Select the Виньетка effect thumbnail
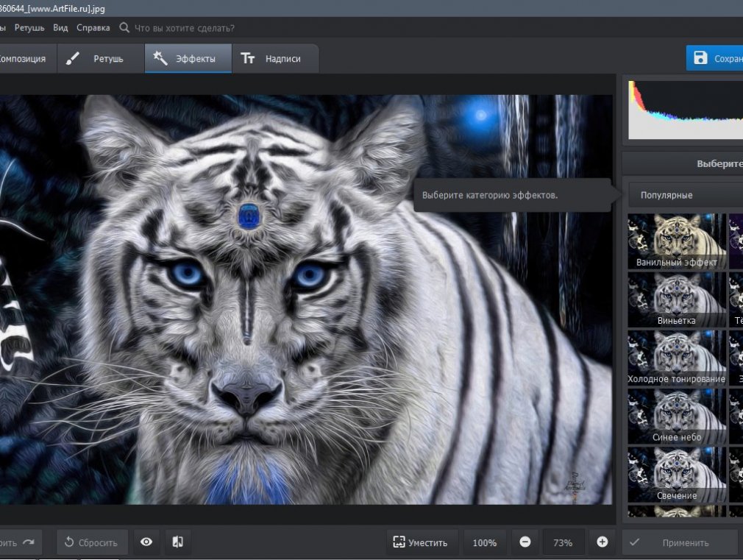The width and height of the screenshot is (743, 560). 677,300
